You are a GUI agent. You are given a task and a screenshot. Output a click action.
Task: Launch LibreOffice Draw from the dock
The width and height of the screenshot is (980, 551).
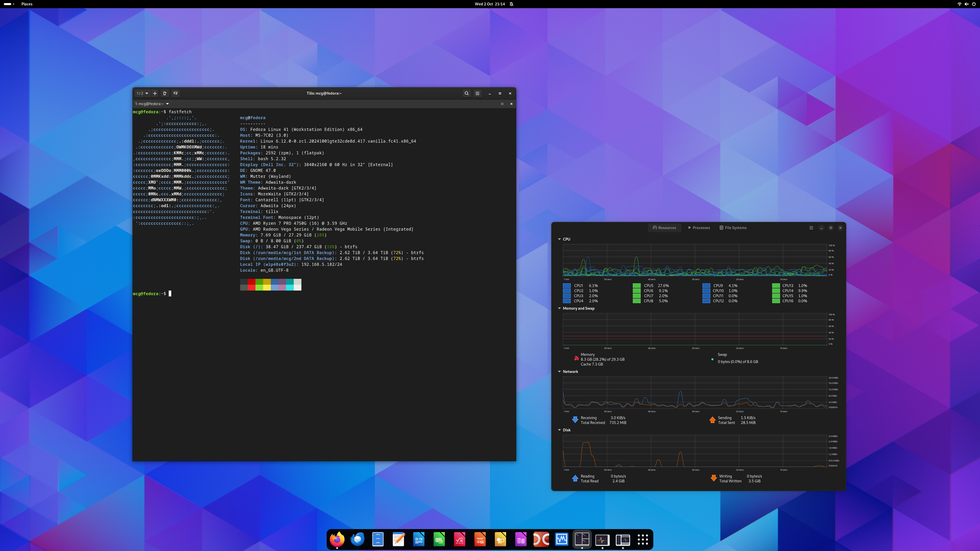(x=500, y=539)
